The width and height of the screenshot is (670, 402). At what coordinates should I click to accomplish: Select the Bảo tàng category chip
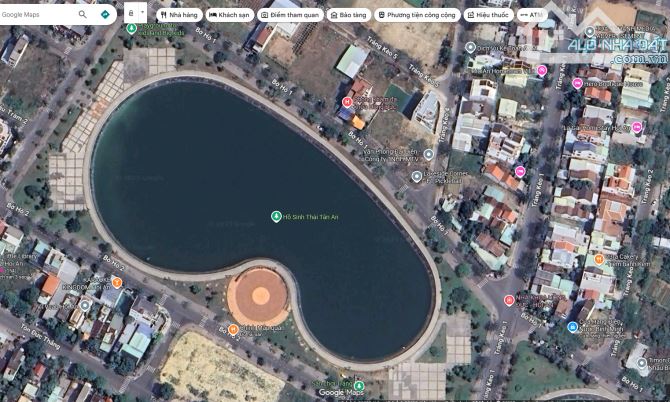tap(348, 16)
